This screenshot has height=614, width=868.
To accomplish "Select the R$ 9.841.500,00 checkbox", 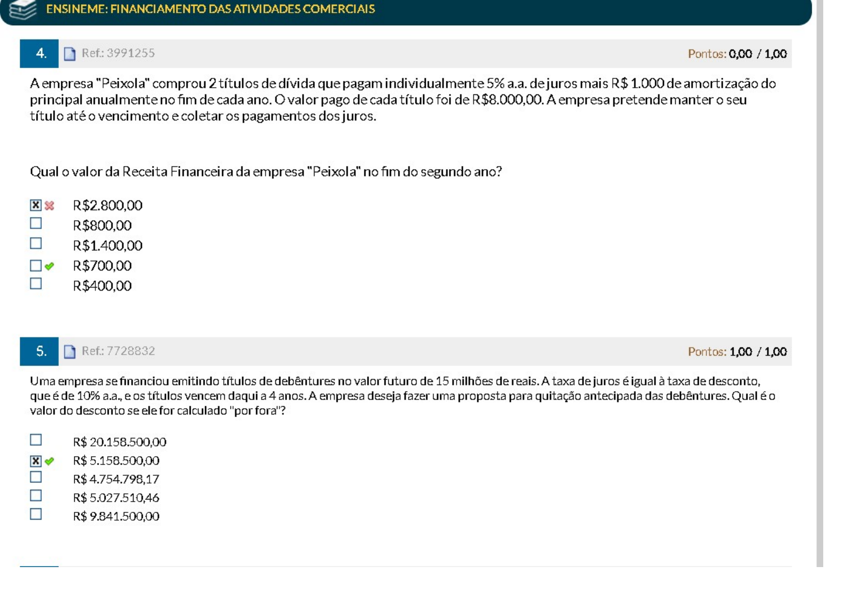I will pos(36,514).
